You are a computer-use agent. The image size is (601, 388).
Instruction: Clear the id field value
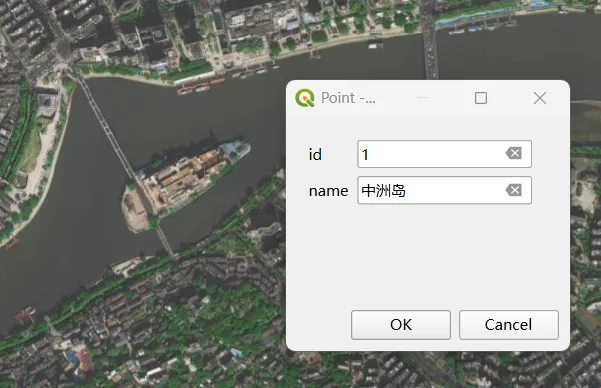pyautogui.click(x=514, y=154)
